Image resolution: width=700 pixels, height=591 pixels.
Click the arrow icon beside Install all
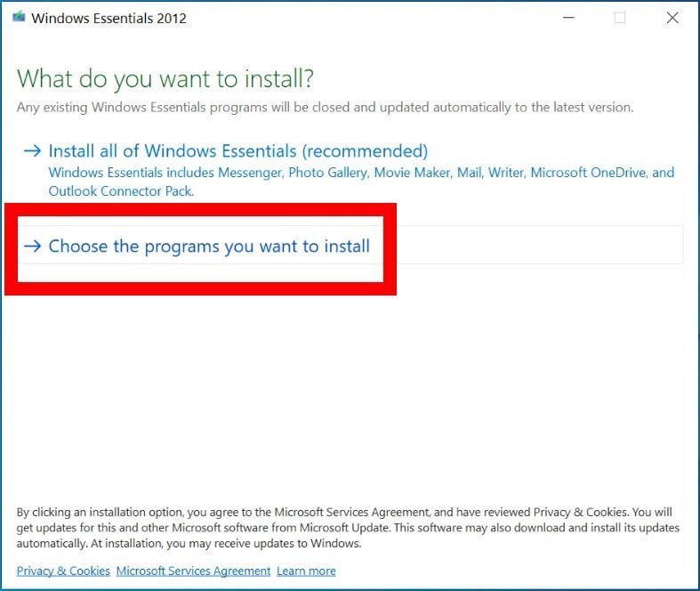pos(33,151)
